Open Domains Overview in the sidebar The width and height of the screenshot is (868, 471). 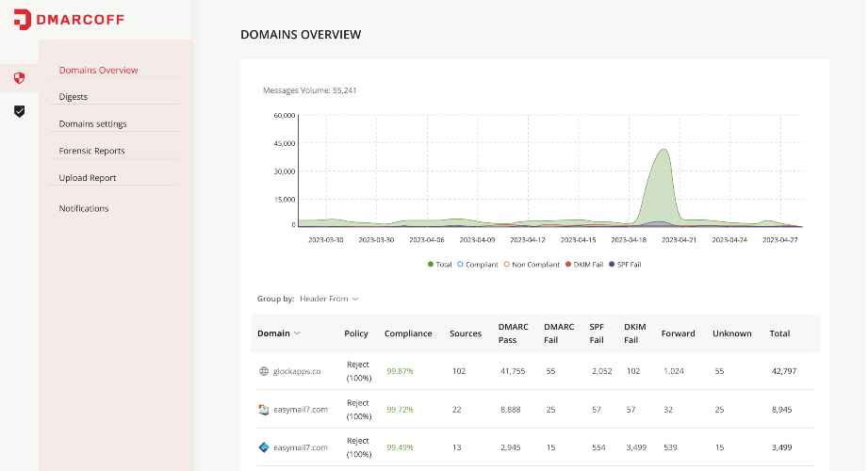[98, 70]
